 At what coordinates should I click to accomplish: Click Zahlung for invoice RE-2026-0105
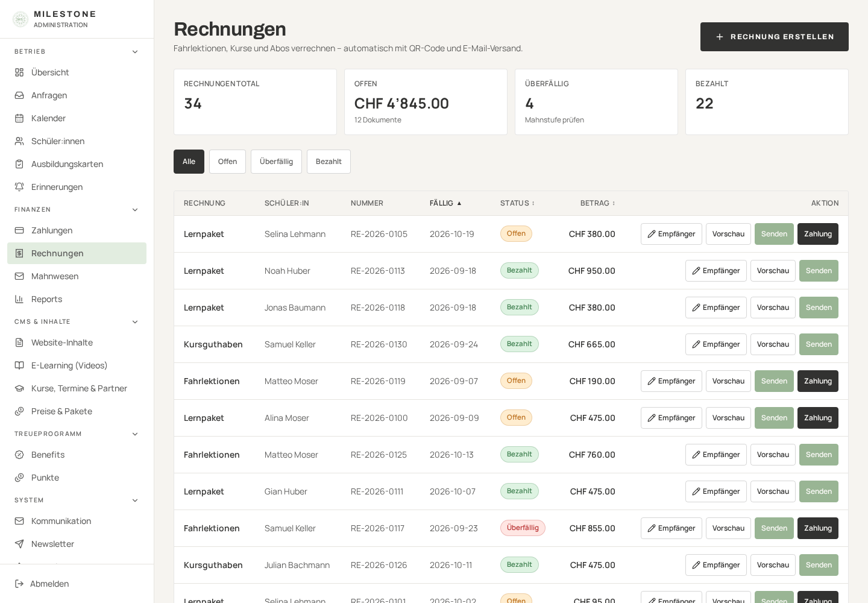click(x=818, y=234)
